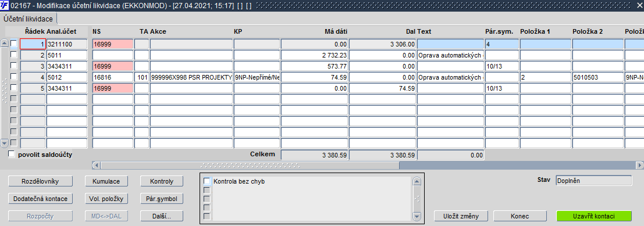Click Položka 1 cell with value 2
The width and height of the screenshot is (644, 226).
click(546, 77)
